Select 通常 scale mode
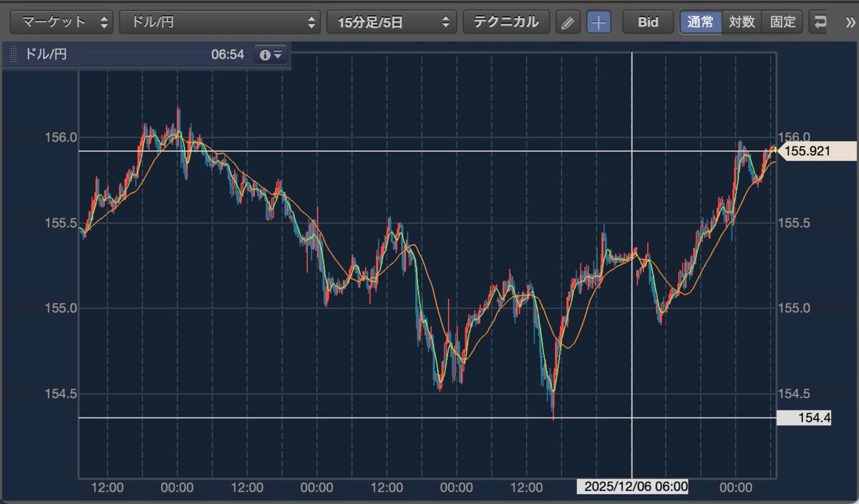 pyautogui.click(x=701, y=22)
